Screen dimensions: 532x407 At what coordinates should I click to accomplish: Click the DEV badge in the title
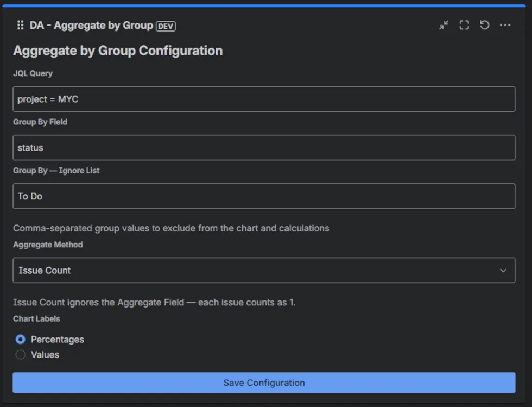pyautogui.click(x=166, y=26)
